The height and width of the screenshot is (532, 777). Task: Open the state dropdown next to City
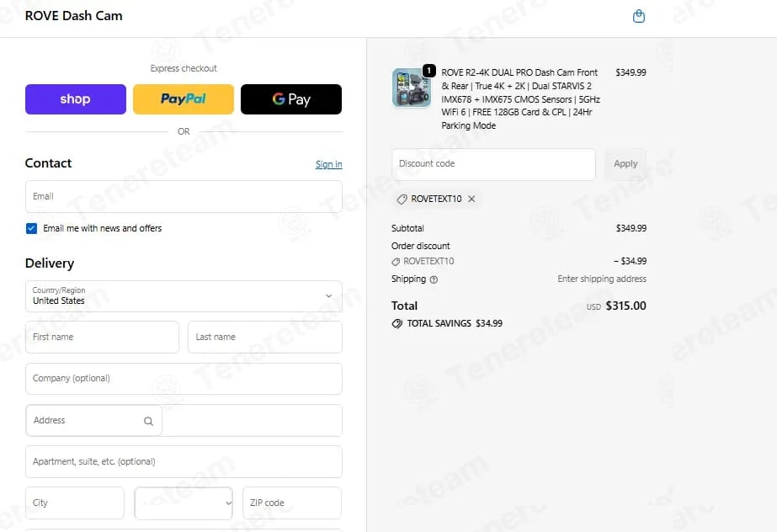point(184,503)
